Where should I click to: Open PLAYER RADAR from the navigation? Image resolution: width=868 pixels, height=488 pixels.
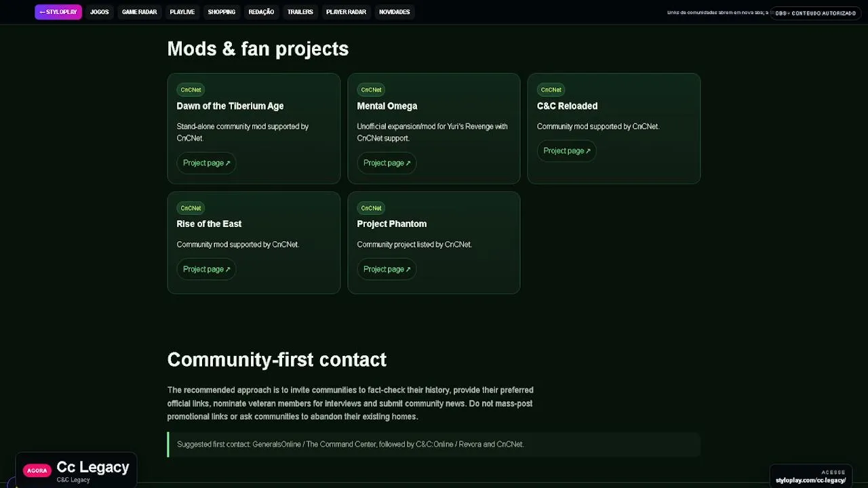pyautogui.click(x=346, y=12)
